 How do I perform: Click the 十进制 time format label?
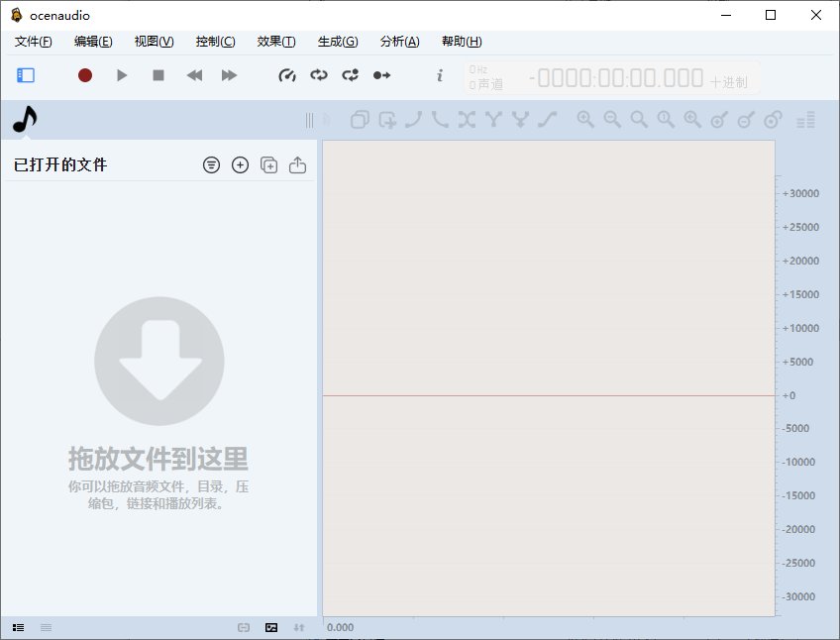(x=729, y=82)
